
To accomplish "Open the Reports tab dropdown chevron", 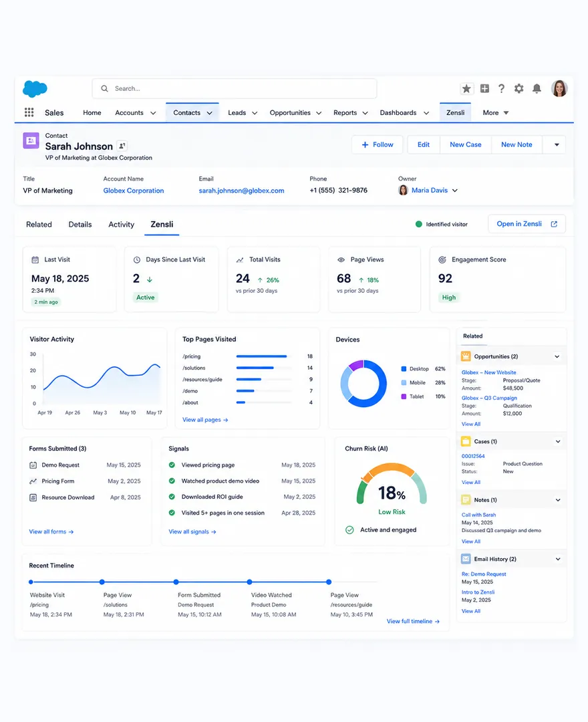I will pos(365,113).
